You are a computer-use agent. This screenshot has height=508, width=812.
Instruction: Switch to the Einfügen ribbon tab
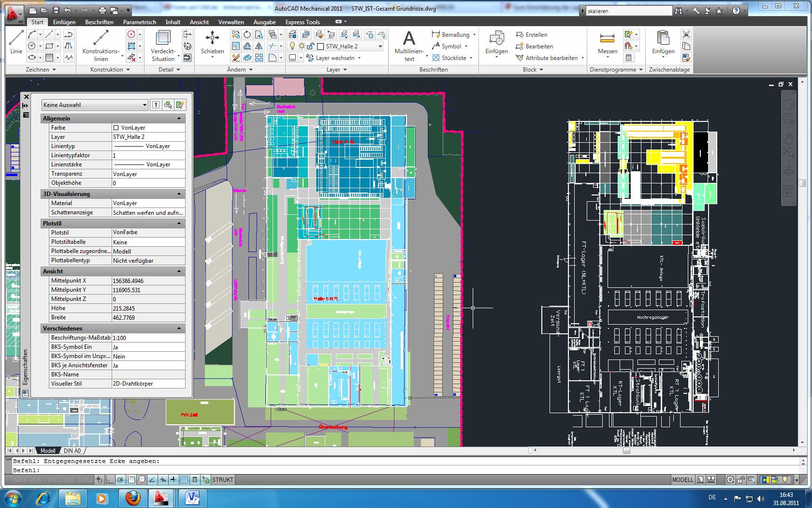[x=64, y=22]
